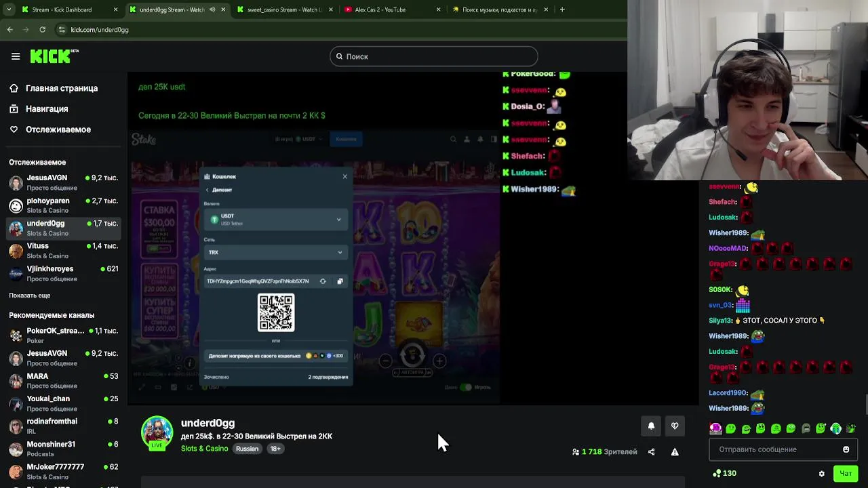Click the 18+ tag
868x488 pixels.
click(x=275, y=449)
